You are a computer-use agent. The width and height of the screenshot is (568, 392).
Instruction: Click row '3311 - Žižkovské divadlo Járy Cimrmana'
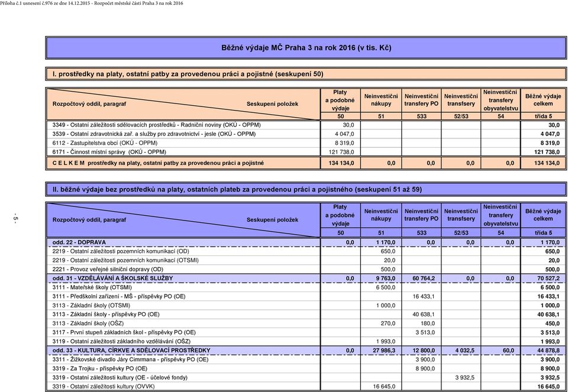(306, 359)
